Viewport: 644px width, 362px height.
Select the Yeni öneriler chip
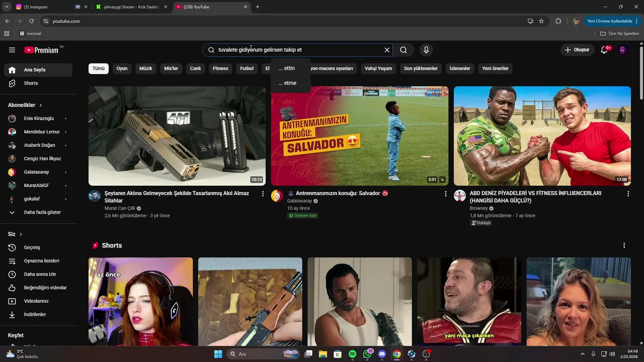[x=495, y=68]
